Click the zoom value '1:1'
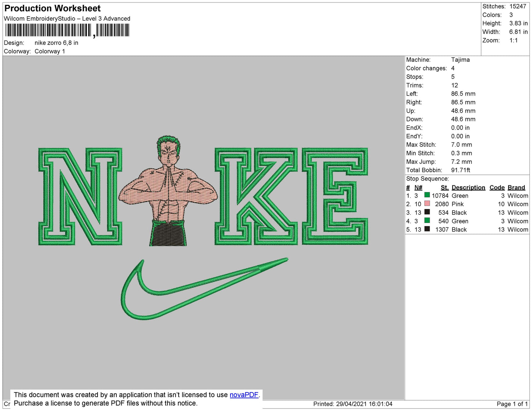The image size is (532, 411). tap(514, 40)
